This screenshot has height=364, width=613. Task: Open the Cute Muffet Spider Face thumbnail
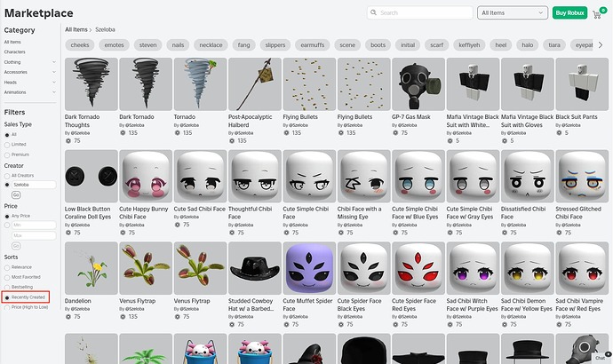pyautogui.click(x=309, y=268)
